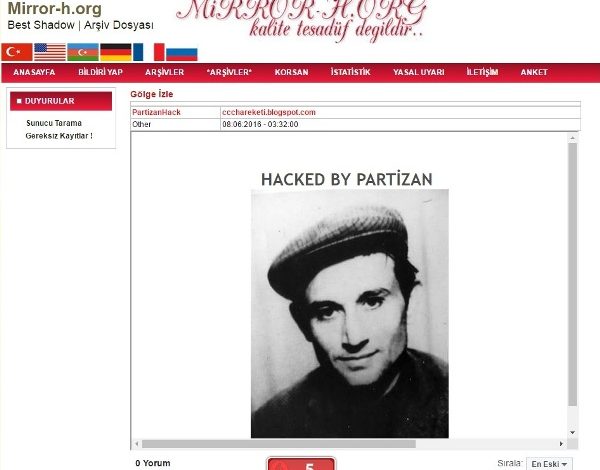This screenshot has height=470, width=600.
Task: Follow the cchareketi.blogspot.com link
Action: pyautogui.click(x=269, y=112)
